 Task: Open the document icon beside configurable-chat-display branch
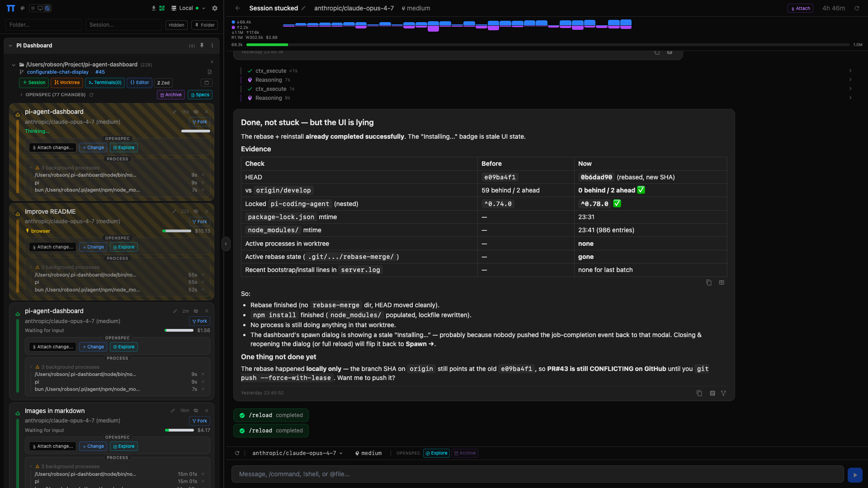click(x=210, y=72)
